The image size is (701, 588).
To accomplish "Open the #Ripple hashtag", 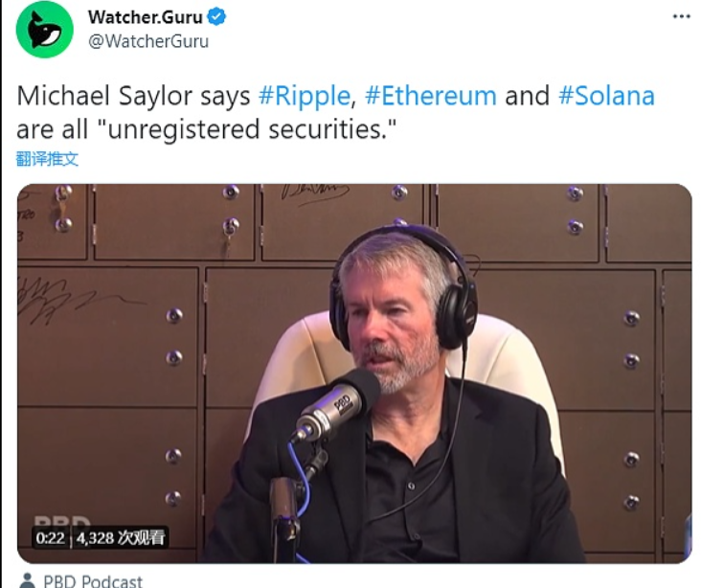I will click(x=305, y=96).
